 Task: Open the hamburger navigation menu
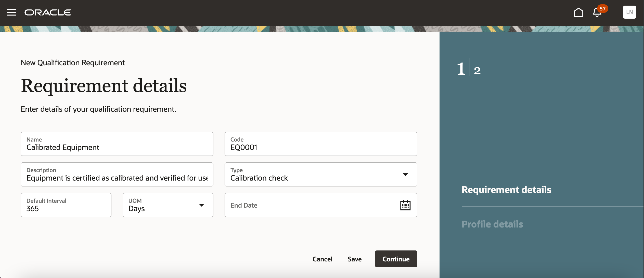(x=11, y=12)
